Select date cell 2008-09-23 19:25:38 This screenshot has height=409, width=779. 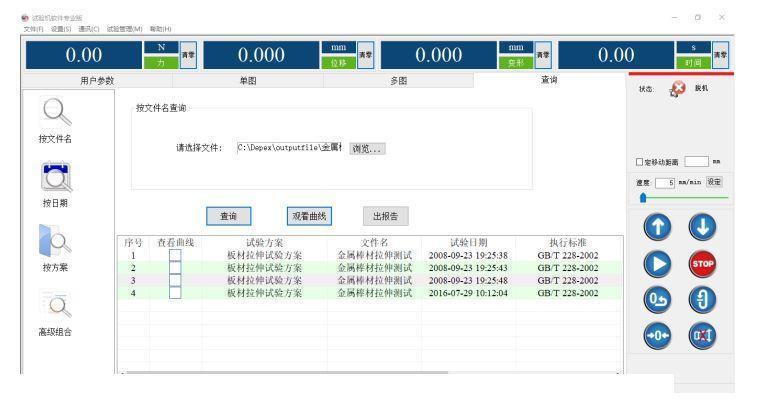468,255
